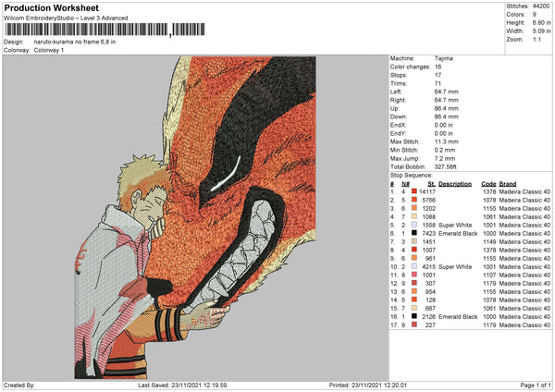Click the Machine value 'Tajima'
The image size is (555, 392).
pyautogui.click(x=443, y=58)
